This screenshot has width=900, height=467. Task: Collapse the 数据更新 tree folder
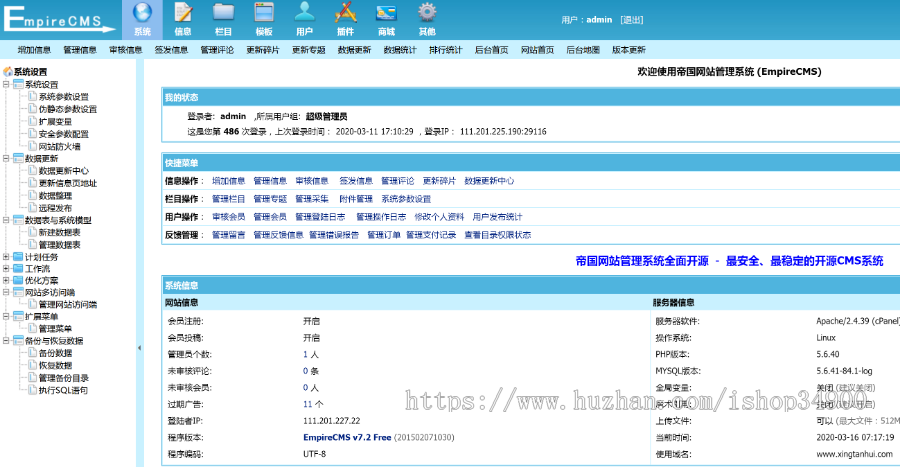tap(6, 158)
